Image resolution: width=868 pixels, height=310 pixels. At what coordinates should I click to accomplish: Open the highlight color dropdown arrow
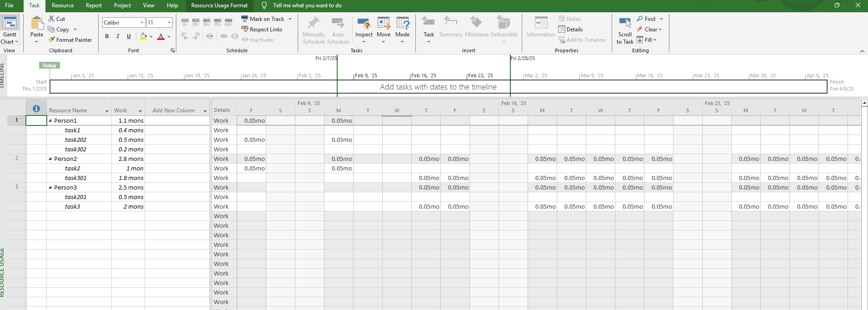[x=151, y=36]
